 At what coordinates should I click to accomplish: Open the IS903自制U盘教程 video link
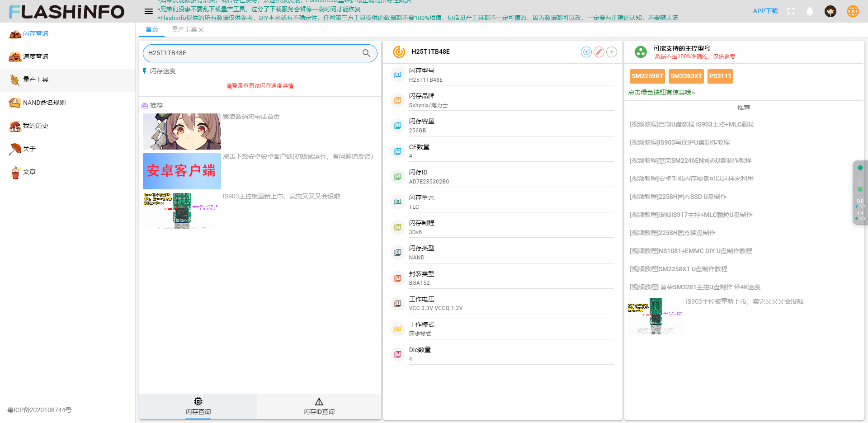pyautogui.click(x=692, y=124)
